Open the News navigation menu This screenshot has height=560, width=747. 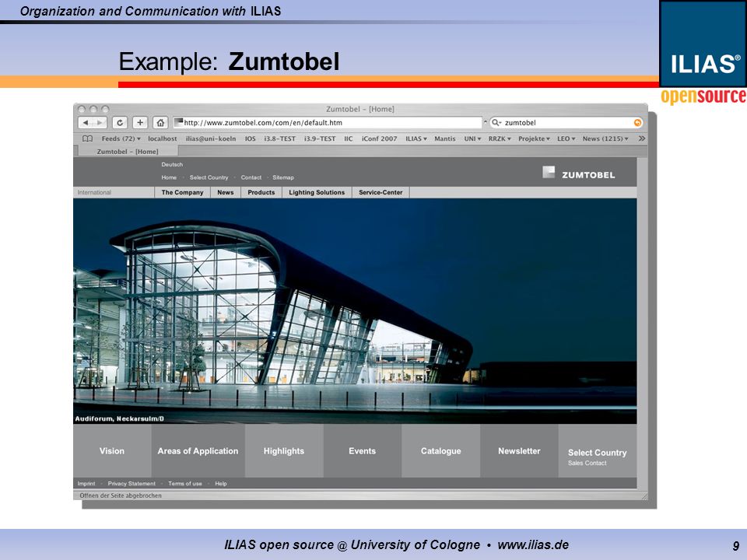(226, 192)
